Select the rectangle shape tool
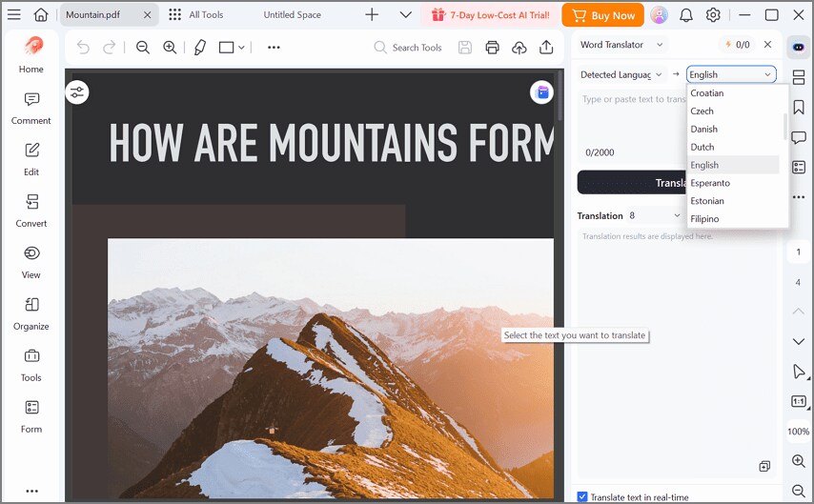The height and width of the screenshot is (504, 814). click(226, 48)
